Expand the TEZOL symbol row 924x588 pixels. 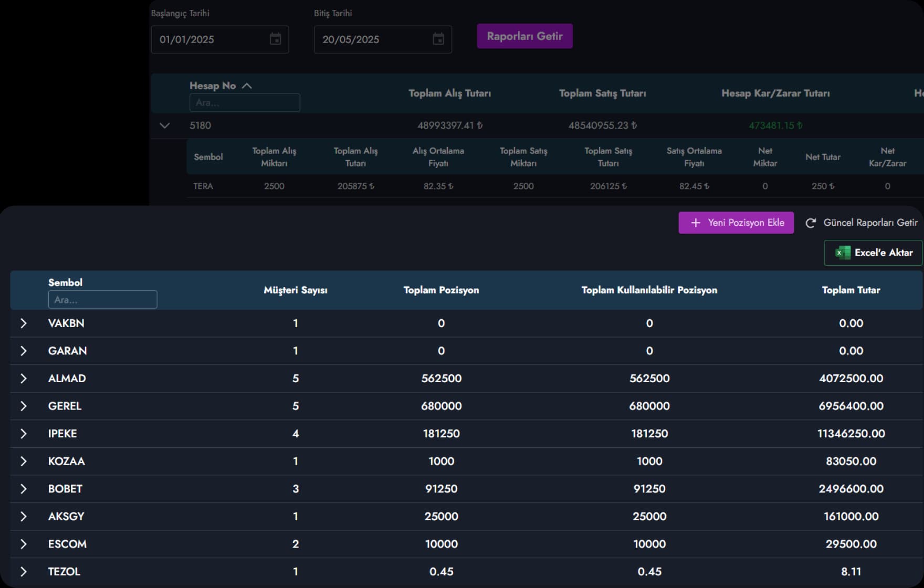24,572
